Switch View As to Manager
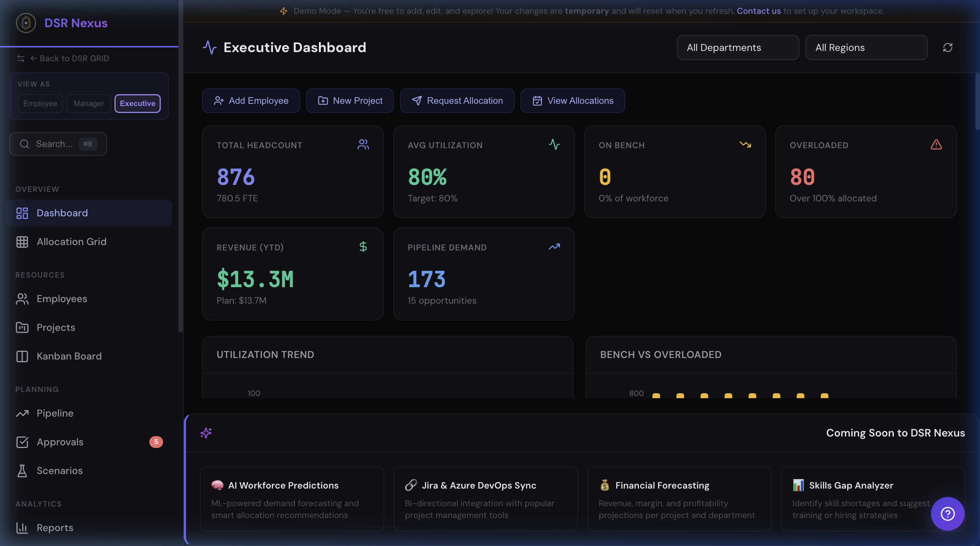The height and width of the screenshot is (546, 980). (88, 103)
